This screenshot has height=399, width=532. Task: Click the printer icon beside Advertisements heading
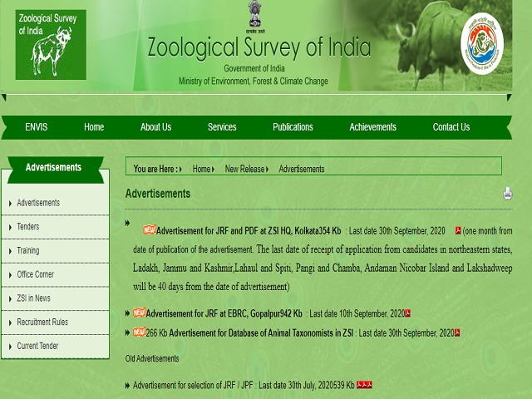click(x=508, y=194)
